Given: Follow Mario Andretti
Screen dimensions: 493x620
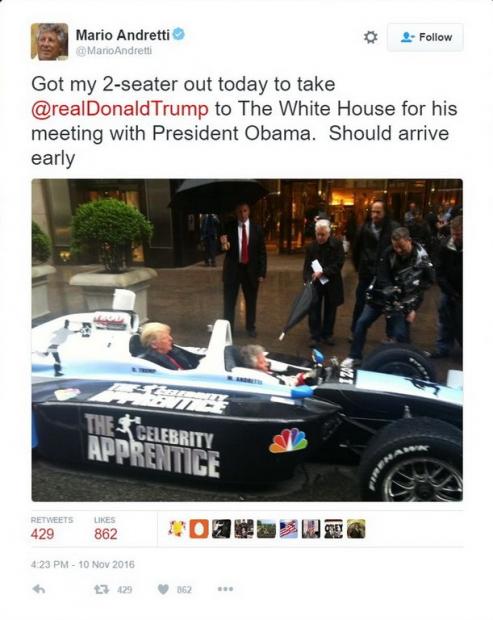Looking at the screenshot, I should (425, 37).
